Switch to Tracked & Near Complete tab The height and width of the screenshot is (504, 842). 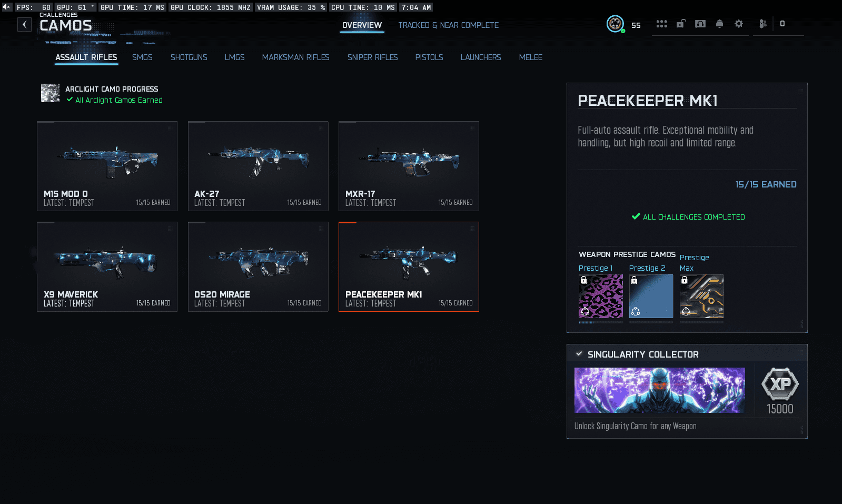coord(448,25)
